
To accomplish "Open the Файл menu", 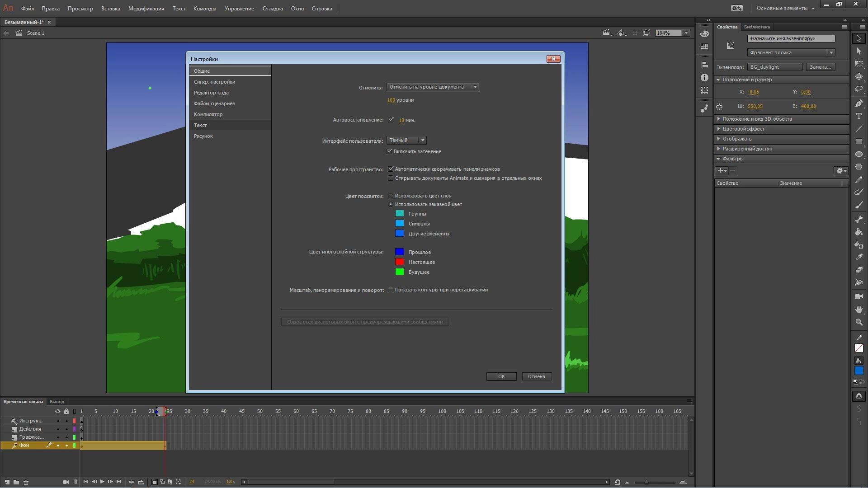I will pyautogui.click(x=27, y=8).
